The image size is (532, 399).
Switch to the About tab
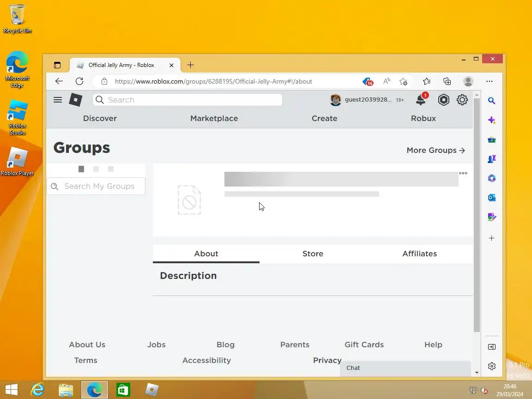206,254
